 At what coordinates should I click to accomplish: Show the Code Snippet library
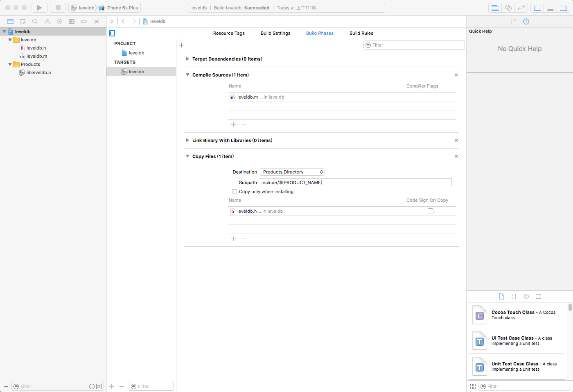(x=514, y=296)
